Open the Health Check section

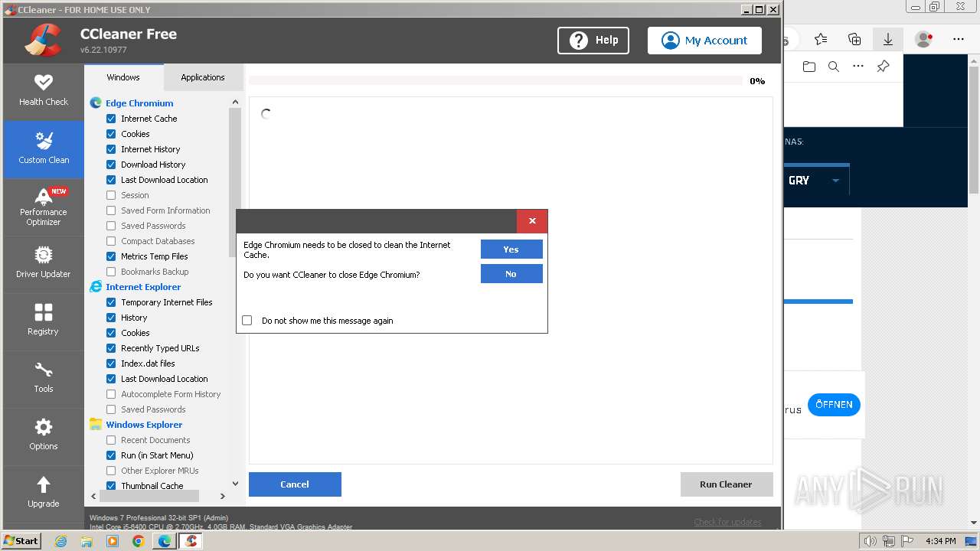point(44,91)
